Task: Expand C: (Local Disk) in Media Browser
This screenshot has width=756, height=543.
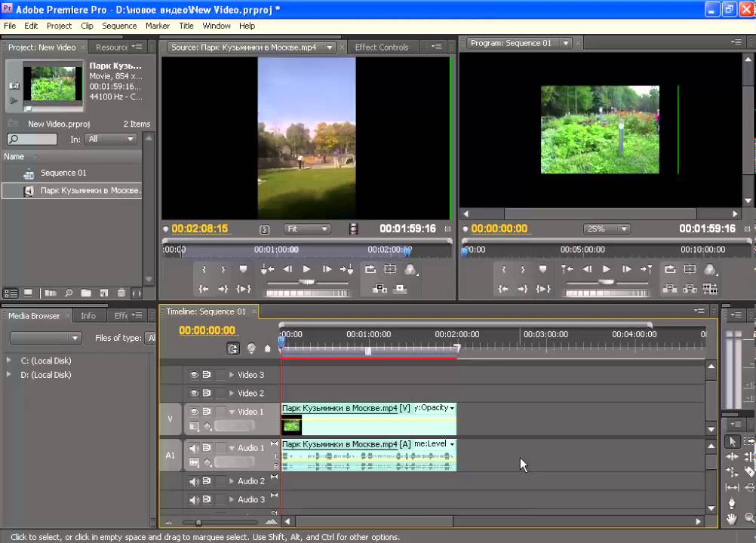Action: 9,360
